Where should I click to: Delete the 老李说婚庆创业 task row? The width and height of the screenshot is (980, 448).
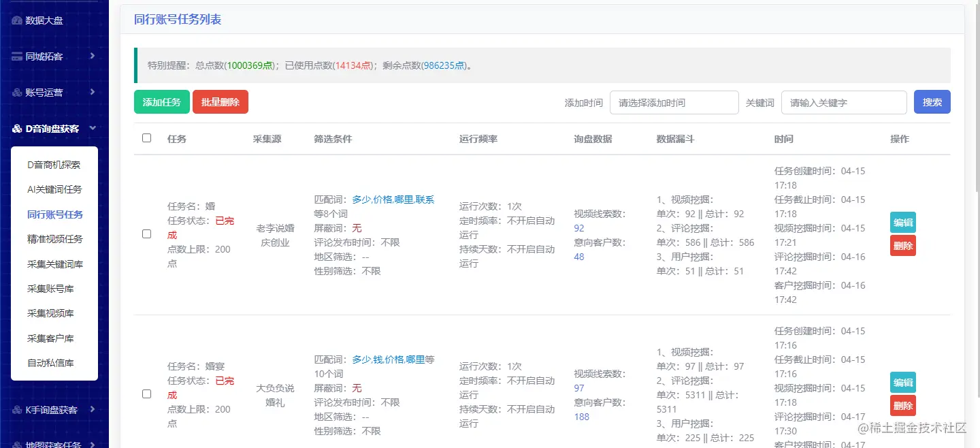click(903, 246)
